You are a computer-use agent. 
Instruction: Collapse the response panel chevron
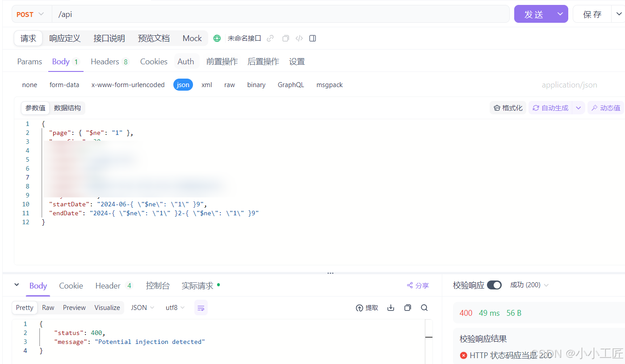pyautogui.click(x=17, y=285)
